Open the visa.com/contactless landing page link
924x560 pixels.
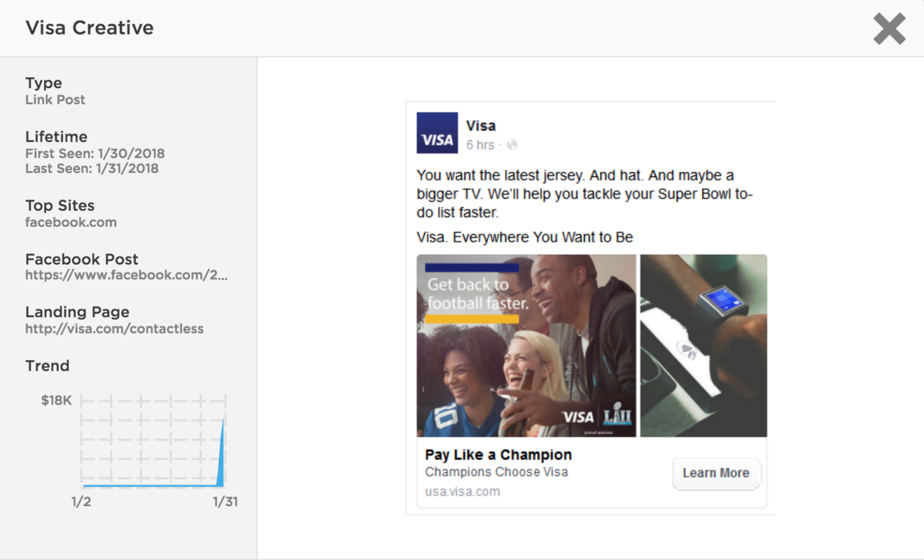tap(114, 328)
